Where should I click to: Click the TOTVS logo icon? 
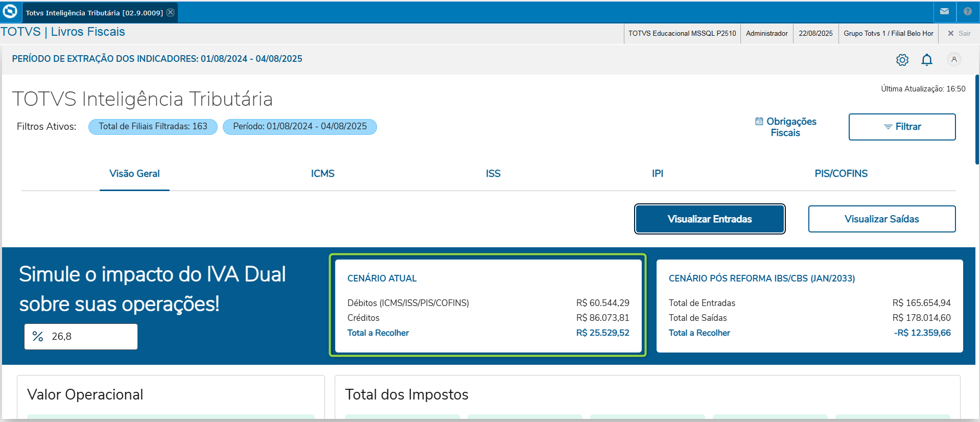coord(10,11)
